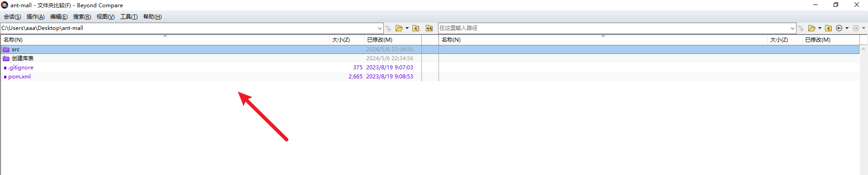The height and width of the screenshot is (175, 868).
Task: Sort left pane by 名称(N) column
Action: pyautogui.click(x=165, y=40)
